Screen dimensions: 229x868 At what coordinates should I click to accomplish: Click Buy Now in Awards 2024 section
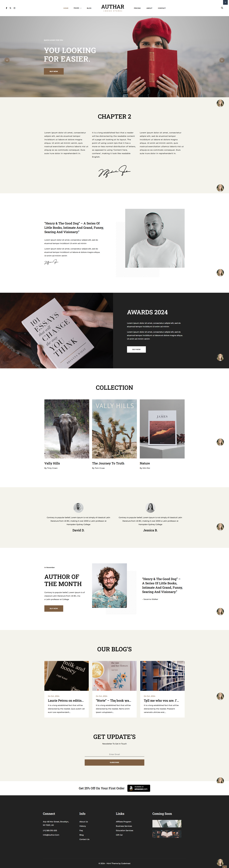(x=136, y=349)
